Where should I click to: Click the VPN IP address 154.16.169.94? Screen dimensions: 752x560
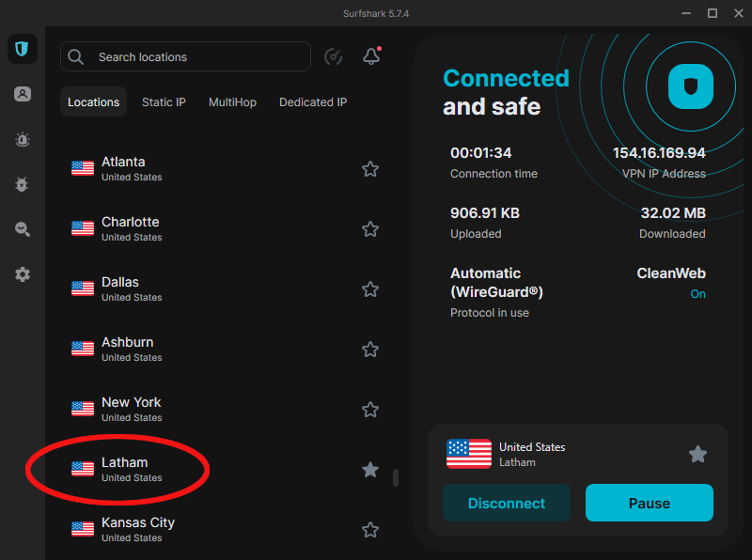(x=659, y=153)
